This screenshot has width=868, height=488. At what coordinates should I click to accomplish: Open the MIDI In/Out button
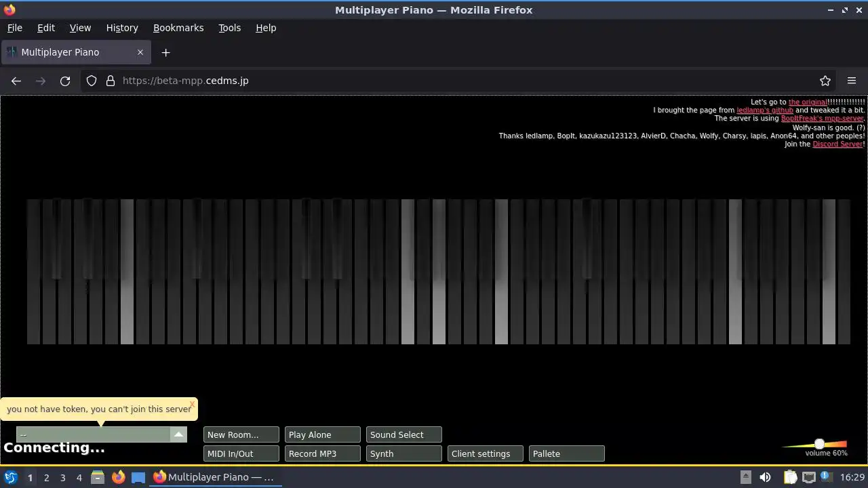(241, 453)
